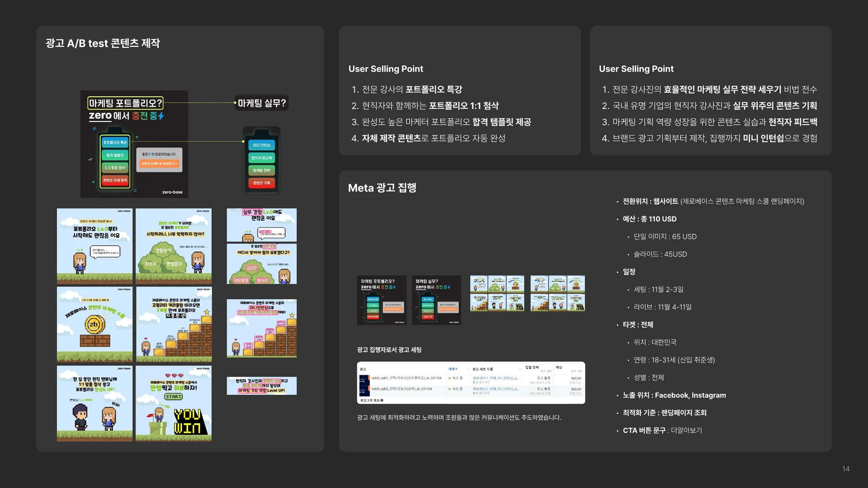
Task: Open the 광고 세트 이름 column dropdown arrow
Action: point(520,369)
